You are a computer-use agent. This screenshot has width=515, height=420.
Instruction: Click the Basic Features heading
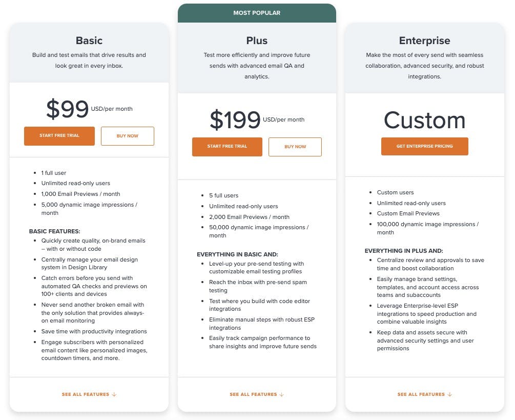55,231
